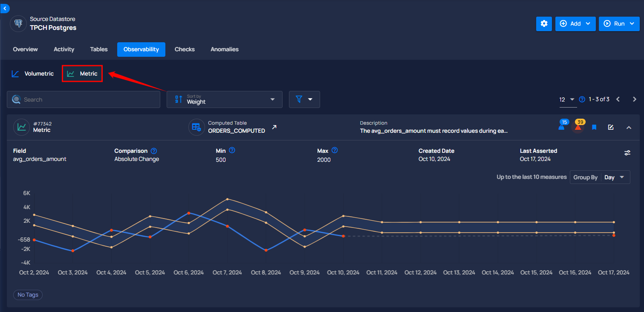Click the truncated description text
This screenshot has height=312, width=644.
(x=434, y=131)
